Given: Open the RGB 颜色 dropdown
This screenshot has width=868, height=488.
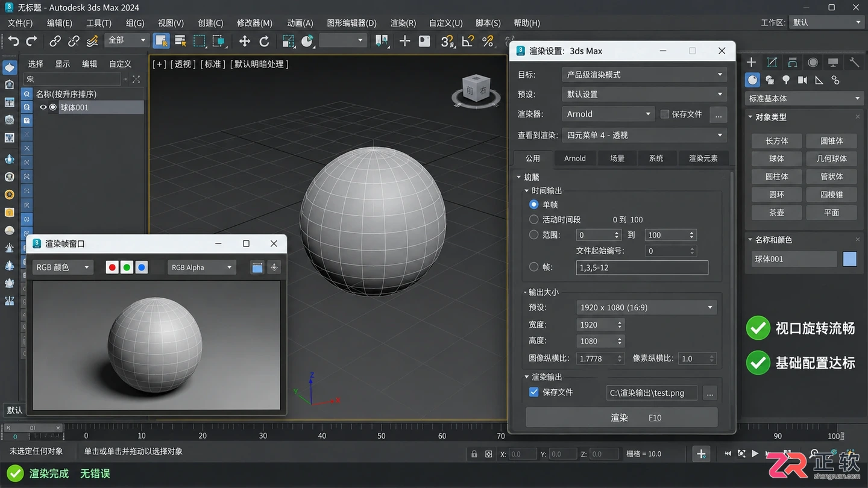Looking at the screenshot, I should coord(63,267).
